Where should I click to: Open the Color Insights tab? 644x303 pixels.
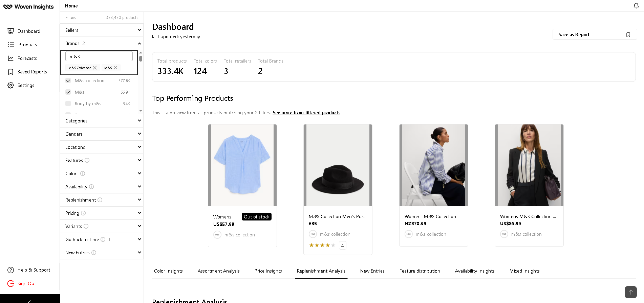(x=168, y=271)
